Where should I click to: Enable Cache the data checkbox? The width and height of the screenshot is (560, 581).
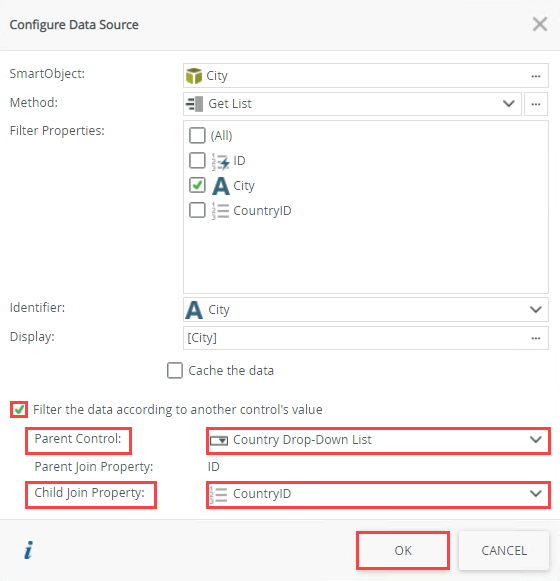tap(175, 370)
